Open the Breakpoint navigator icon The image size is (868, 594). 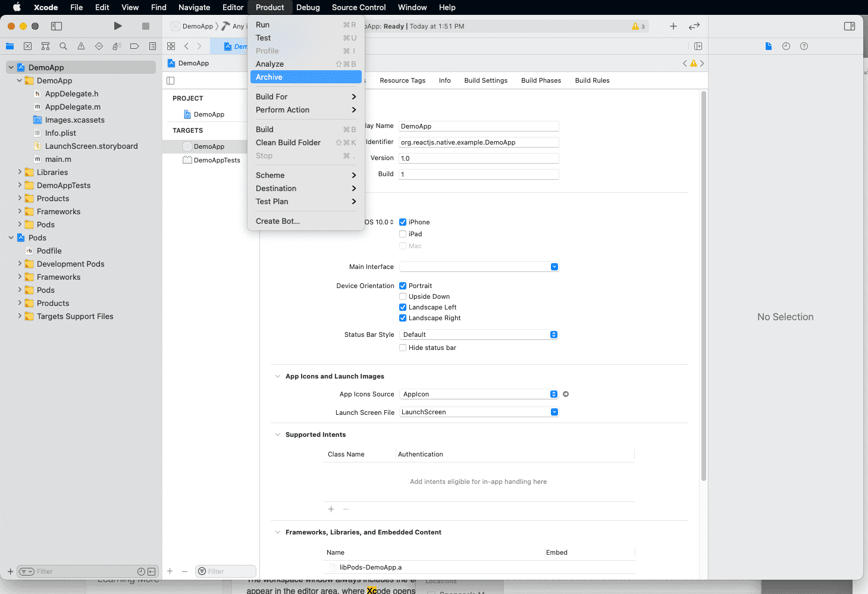pyautogui.click(x=134, y=46)
